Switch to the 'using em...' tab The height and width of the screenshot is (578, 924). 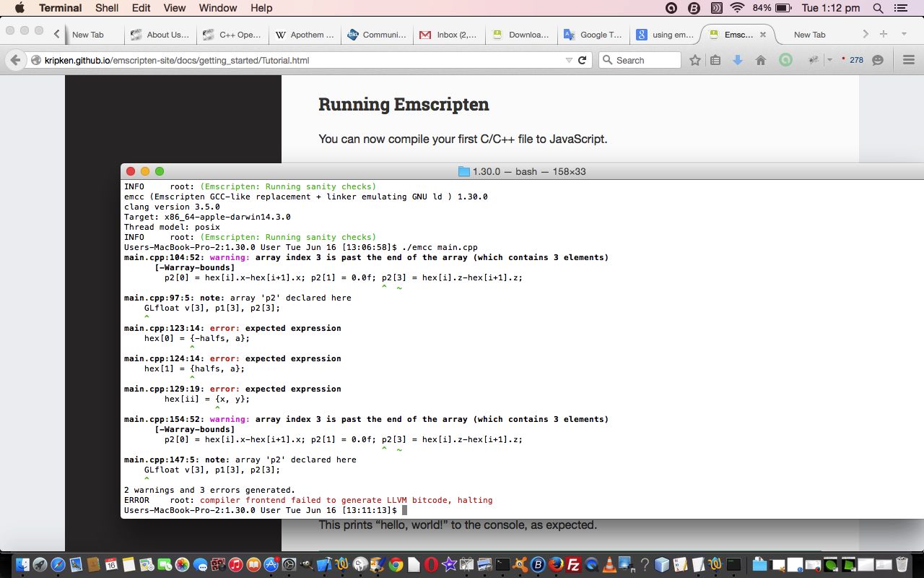(x=666, y=34)
